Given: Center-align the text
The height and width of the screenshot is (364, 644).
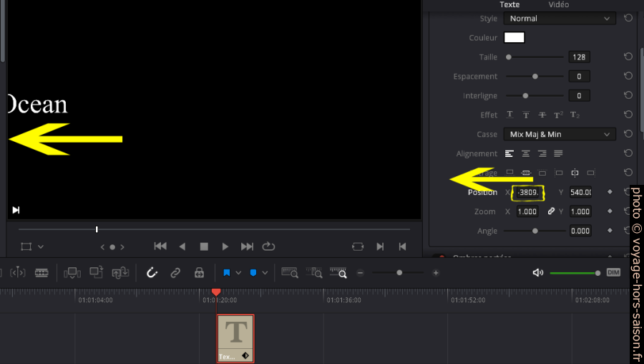Looking at the screenshot, I should [x=526, y=153].
